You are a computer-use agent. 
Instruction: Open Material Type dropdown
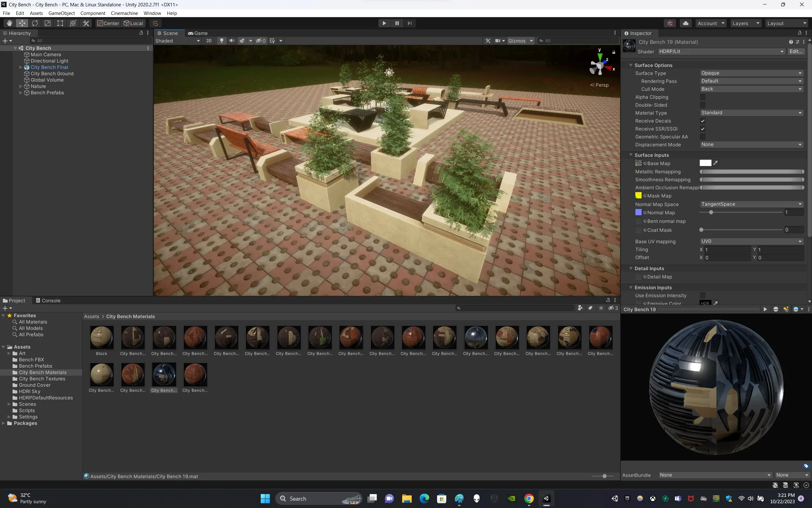coord(751,113)
